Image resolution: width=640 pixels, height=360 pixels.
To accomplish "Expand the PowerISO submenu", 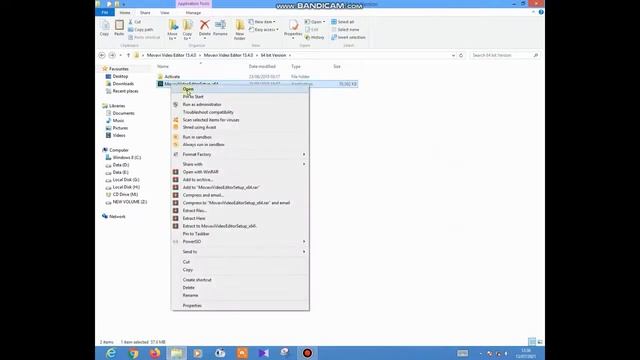I will click(240, 242).
